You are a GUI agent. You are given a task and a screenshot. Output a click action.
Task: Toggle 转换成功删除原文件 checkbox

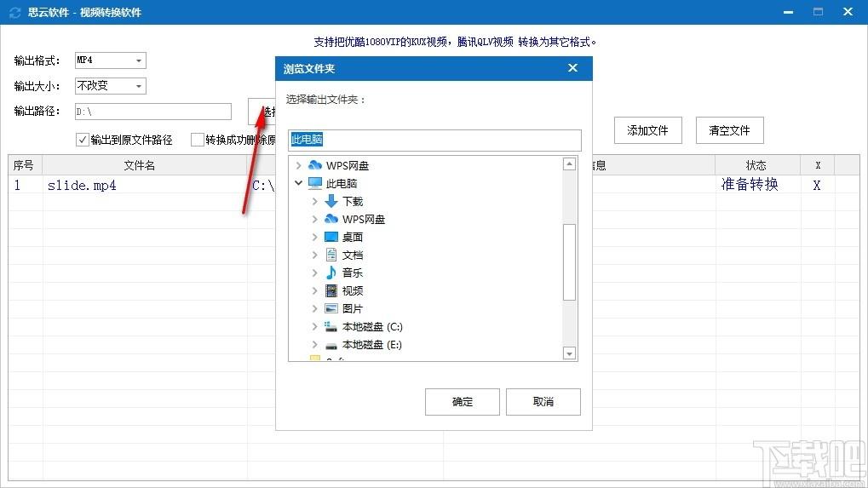click(197, 140)
